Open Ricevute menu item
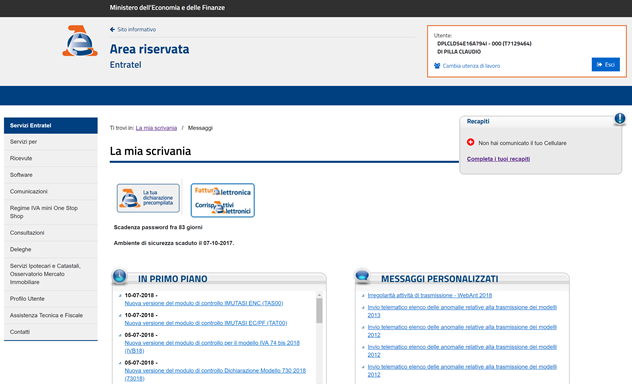The width and height of the screenshot is (632, 384). point(51,158)
